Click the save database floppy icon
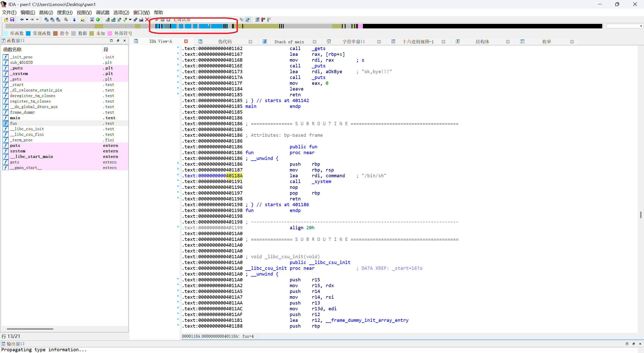Image resolution: width=644 pixels, height=353 pixels. (12, 20)
